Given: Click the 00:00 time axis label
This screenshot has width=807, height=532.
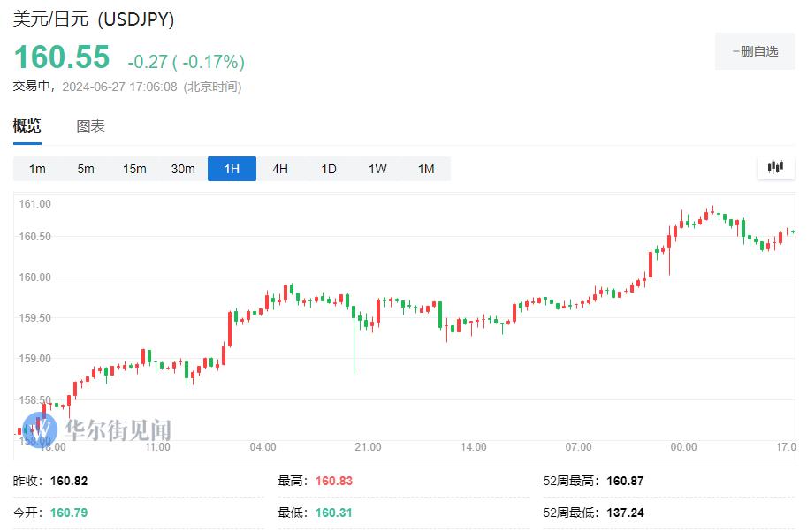Looking at the screenshot, I should [683, 447].
